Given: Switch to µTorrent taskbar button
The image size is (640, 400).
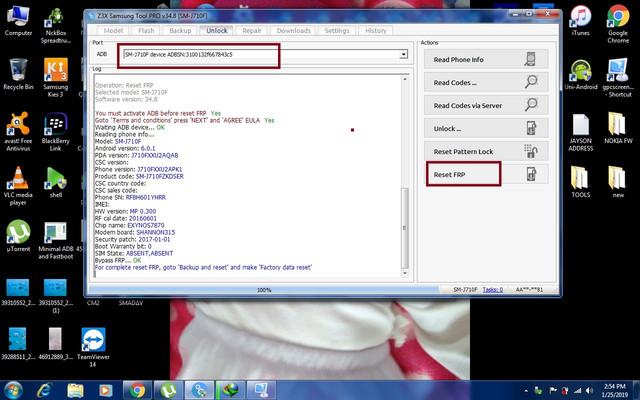Looking at the screenshot, I should [x=168, y=390].
